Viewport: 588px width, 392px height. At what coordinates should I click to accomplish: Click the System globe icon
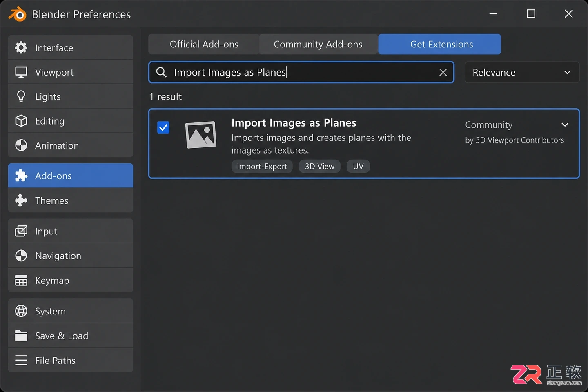point(21,311)
